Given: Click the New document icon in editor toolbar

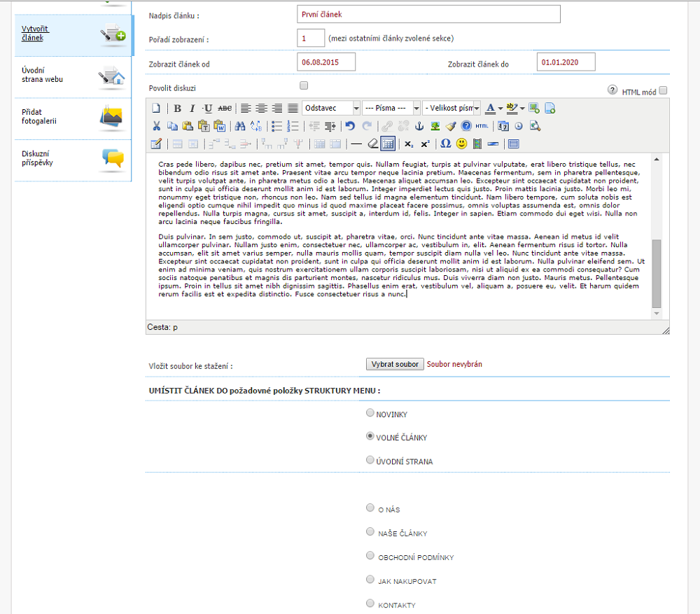Looking at the screenshot, I should click(156, 108).
